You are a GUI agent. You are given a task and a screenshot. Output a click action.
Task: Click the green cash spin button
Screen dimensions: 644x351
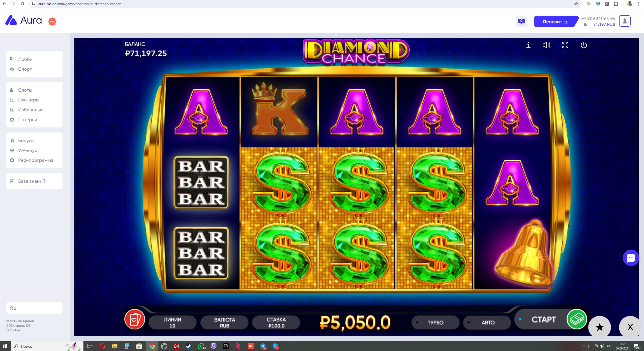577,319
